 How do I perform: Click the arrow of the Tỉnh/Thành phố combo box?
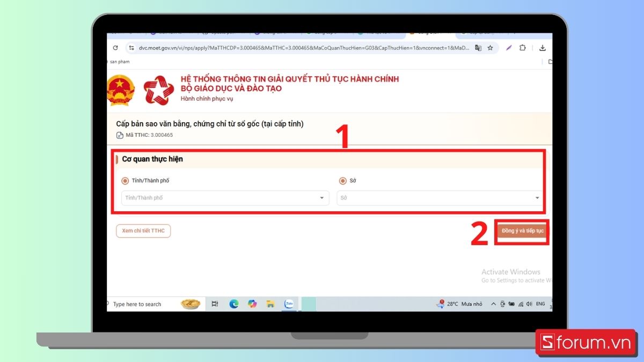pyautogui.click(x=322, y=198)
